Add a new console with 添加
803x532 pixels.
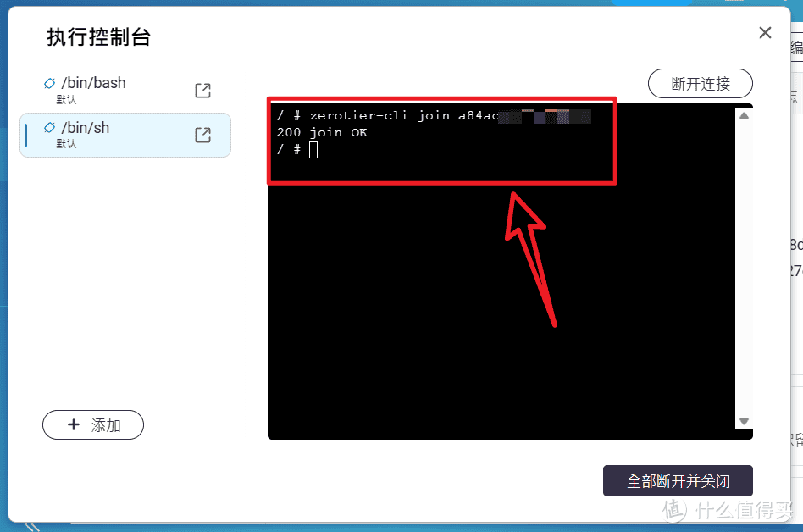coord(93,424)
